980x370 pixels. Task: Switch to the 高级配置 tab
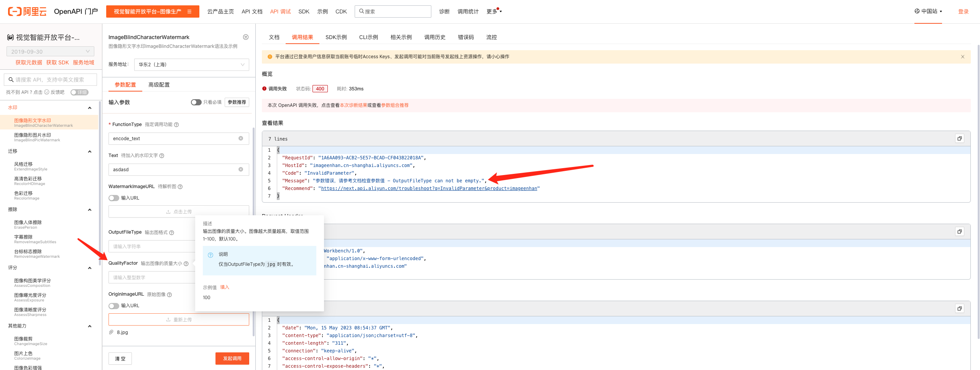point(159,85)
